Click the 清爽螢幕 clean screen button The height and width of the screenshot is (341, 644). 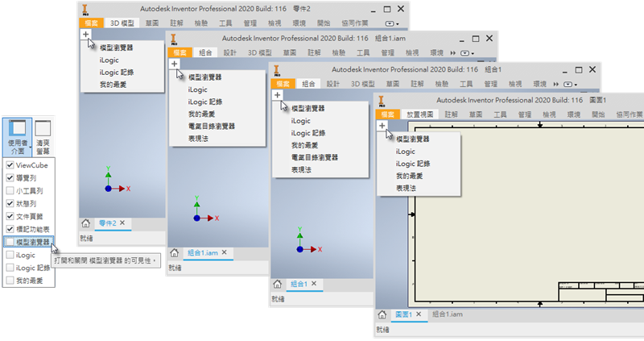(x=43, y=137)
